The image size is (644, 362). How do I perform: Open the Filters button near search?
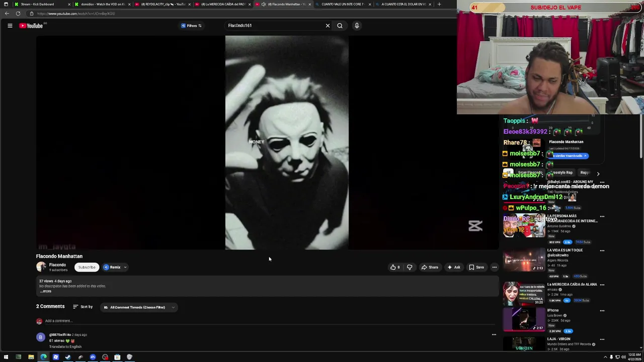[x=192, y=26]
